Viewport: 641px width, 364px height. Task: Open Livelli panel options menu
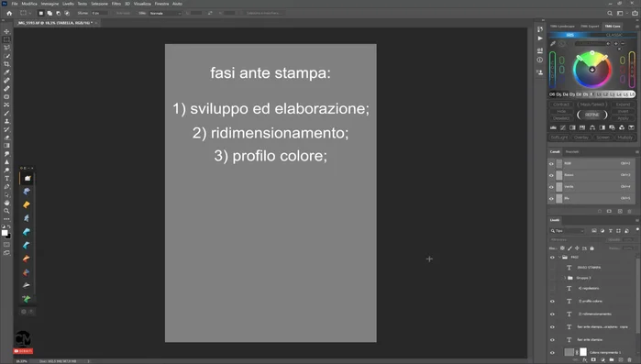[x=636, y=220]
